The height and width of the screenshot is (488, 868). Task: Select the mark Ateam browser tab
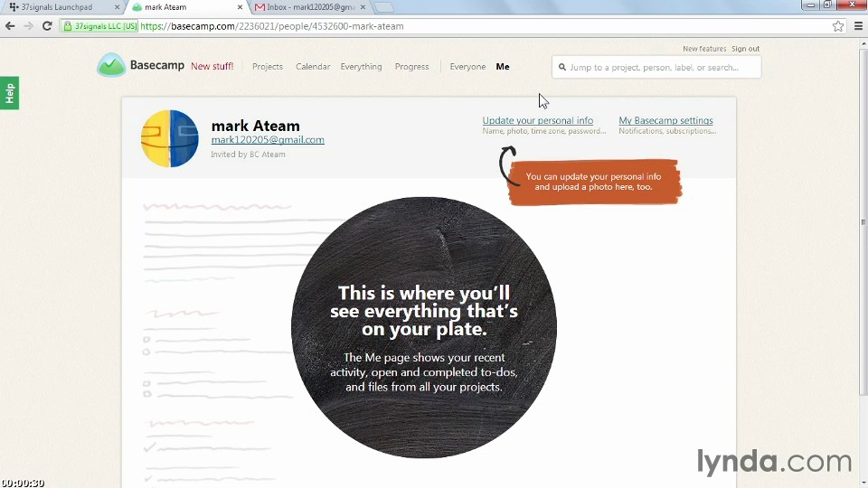(186, 7)
